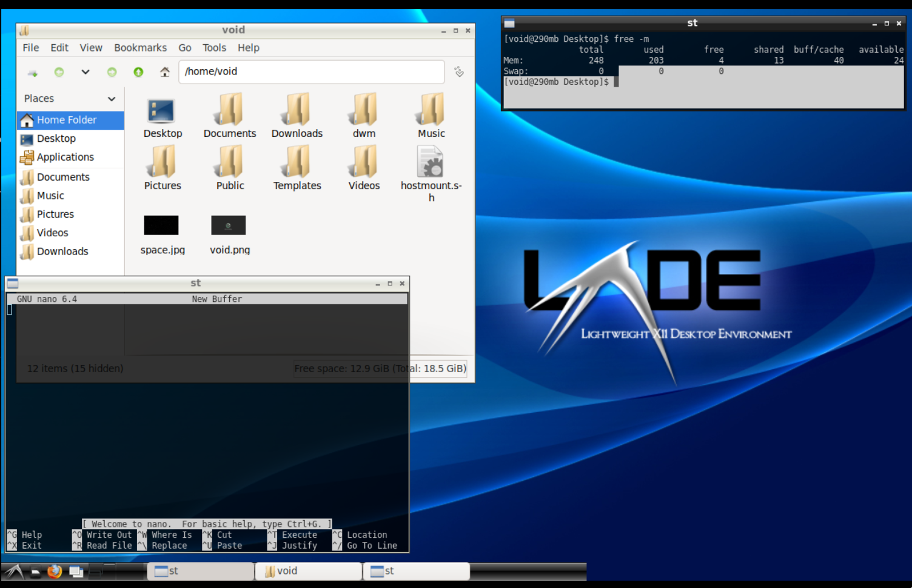Go up to the parent folder
The height and width of the screenshot is (588, 912).
click(x=138, y=72)
